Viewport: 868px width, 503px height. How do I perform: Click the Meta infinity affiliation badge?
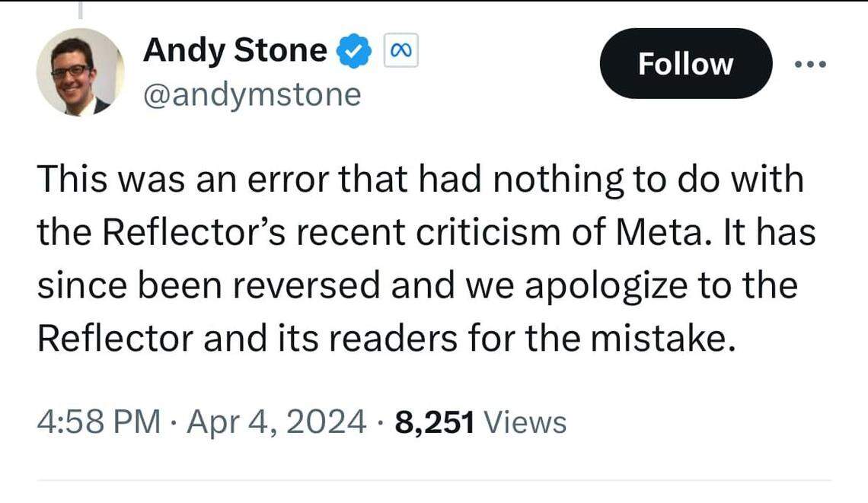[401, 49]
